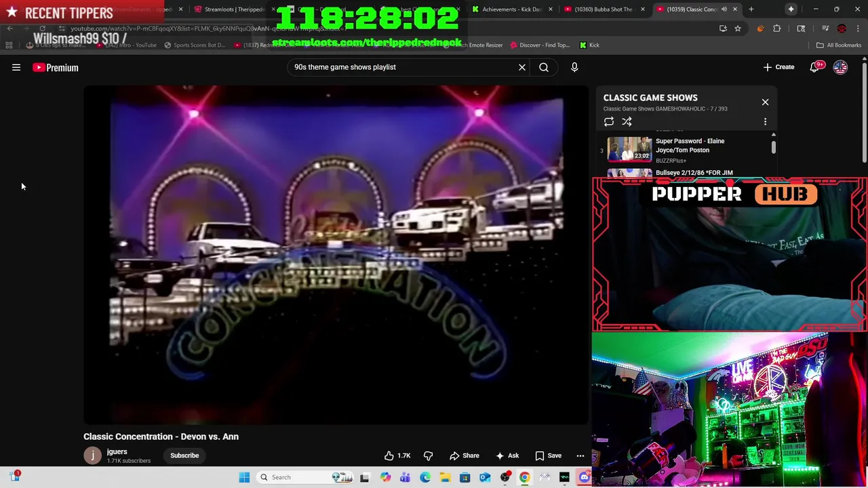Dislike the video
The width and height of the screenshot is (868, 488).
(428, 455)
